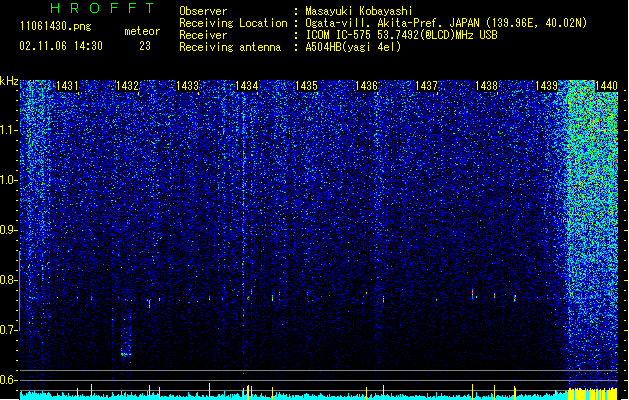Click the date 02.11.06 14:30

(x=61, y=46)
